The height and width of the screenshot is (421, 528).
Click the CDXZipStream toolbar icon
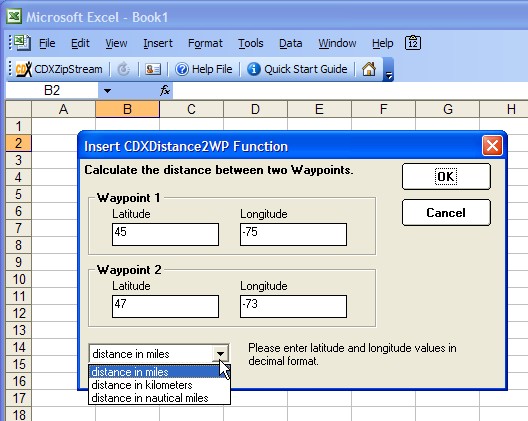coord(24,69)
